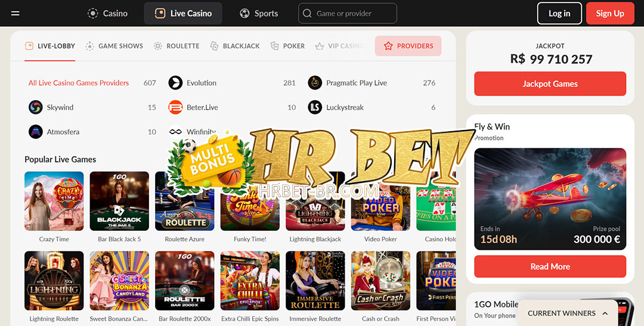Open the Sweet Bonanza Candyland thumbnail
This screenshot has width=644, height=326.
119,281
